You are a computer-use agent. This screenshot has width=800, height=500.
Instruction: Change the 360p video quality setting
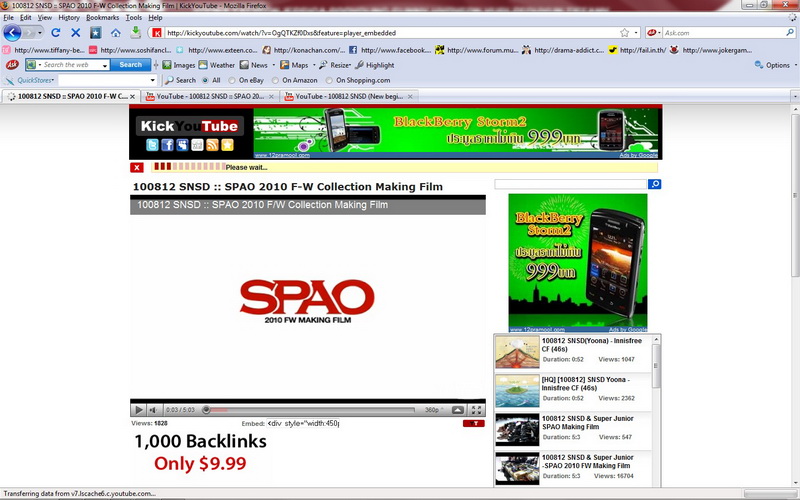pyautogui.click(x=434, y=410)
